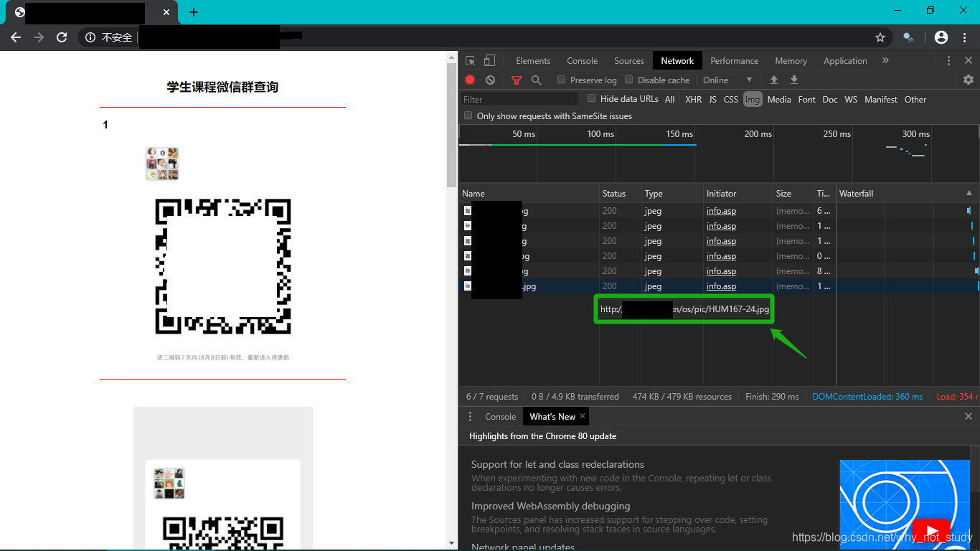Select the Console tab in bottom drawer
980x551 pixels.
pyautogui.click(x=500, y=416)
